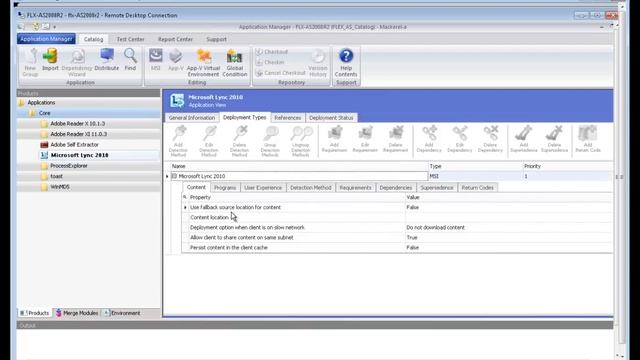
Task: Open the References tab
Action: [288, 118]
